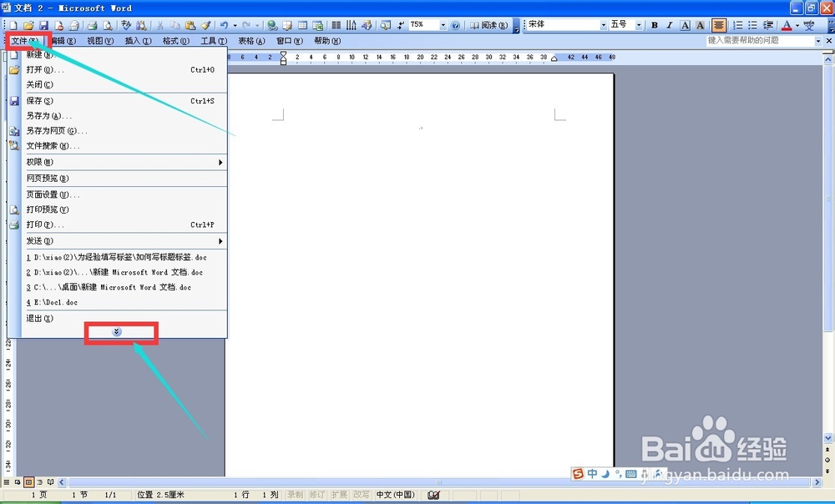
Task: Open the 75% zoom dropdown
Action: [443, 25]
